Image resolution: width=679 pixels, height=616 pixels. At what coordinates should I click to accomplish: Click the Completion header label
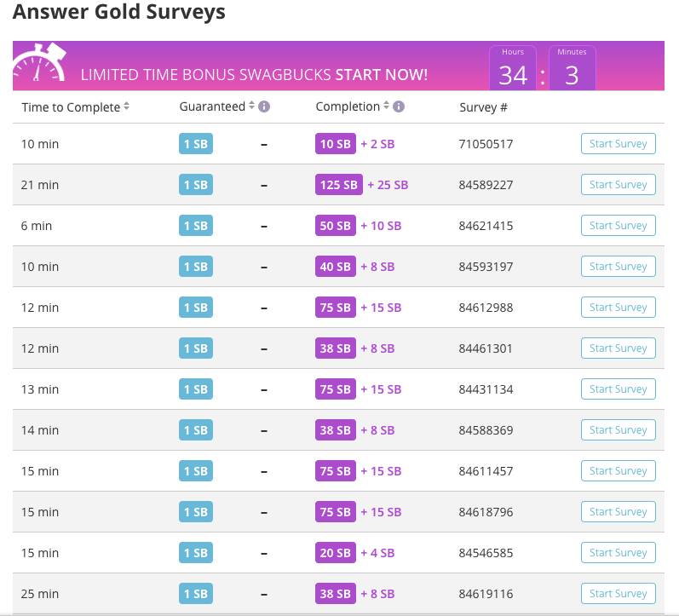coord(348,107)
